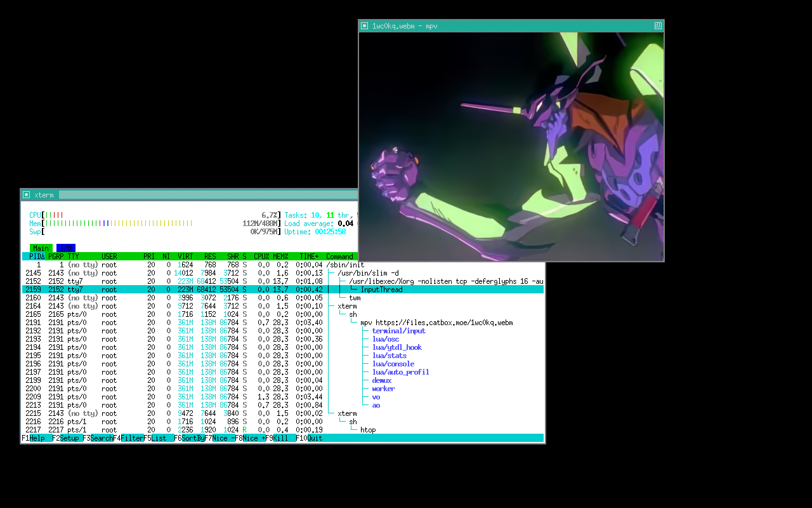This screenshot has width=812, height=508.
Task: Sort by the PRI column header
Action: pos(149,257)
